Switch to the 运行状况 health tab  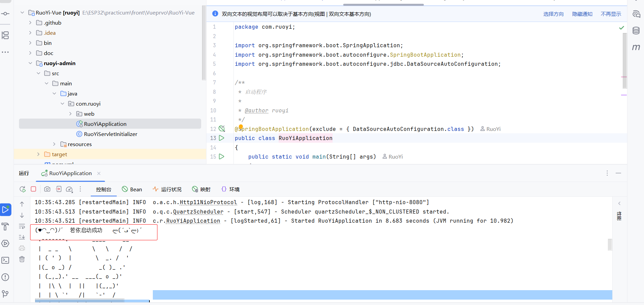167,189
